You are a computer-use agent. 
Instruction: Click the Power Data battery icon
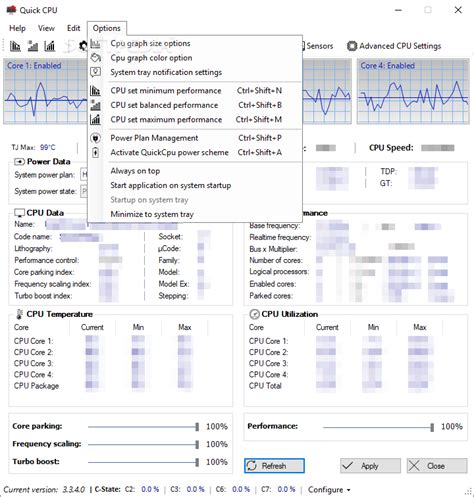19,162
